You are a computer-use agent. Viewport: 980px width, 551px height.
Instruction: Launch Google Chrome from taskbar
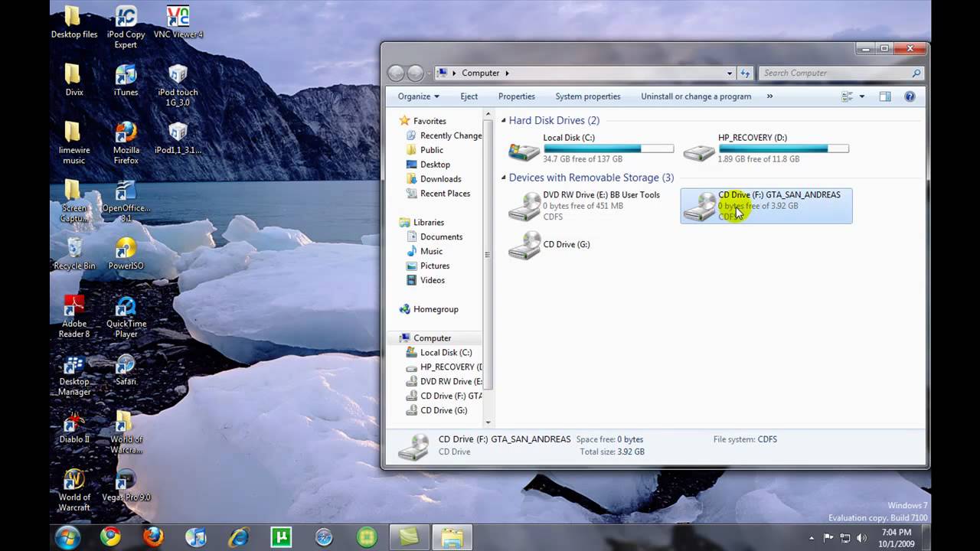point(110,537)
